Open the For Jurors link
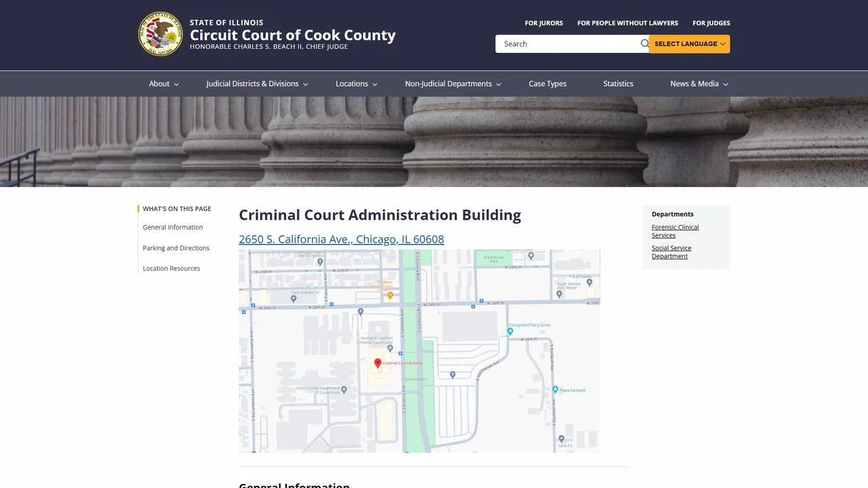 [x=544, y=23]
